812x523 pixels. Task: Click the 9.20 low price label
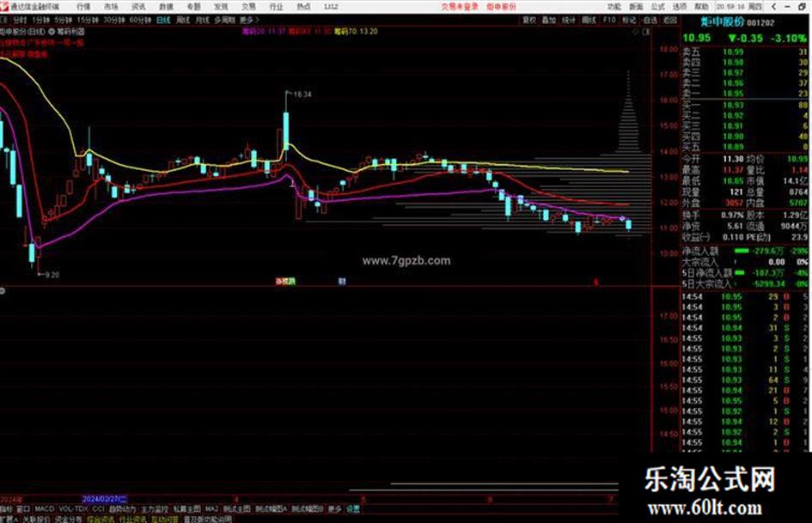click(52, 275)
